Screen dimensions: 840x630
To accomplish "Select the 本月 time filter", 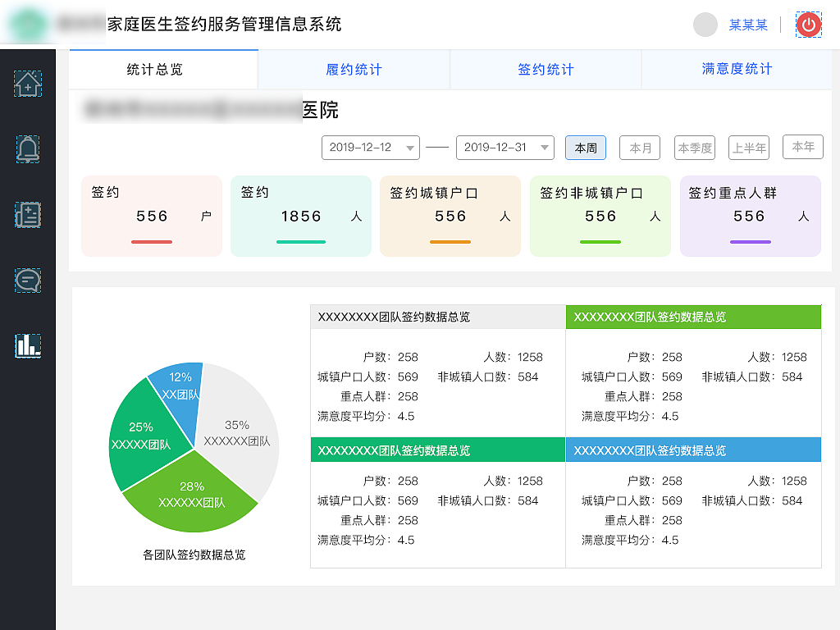I will click(639, 148).
